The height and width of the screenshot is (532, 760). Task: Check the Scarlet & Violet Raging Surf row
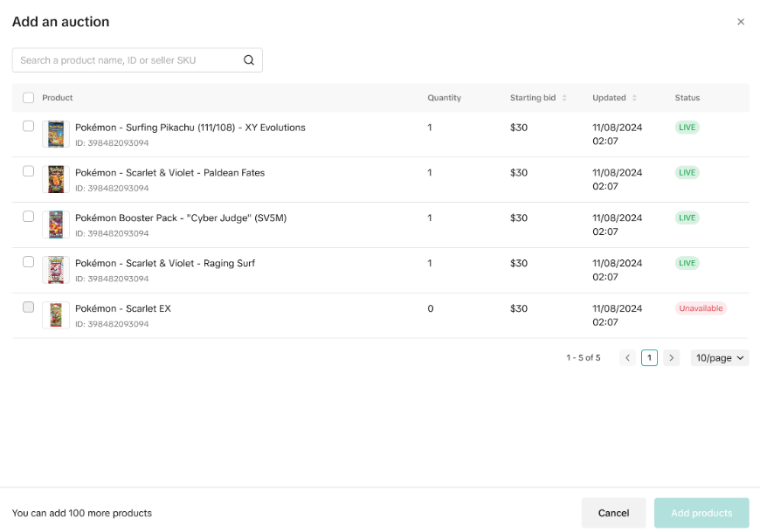[x=29, y=262]
